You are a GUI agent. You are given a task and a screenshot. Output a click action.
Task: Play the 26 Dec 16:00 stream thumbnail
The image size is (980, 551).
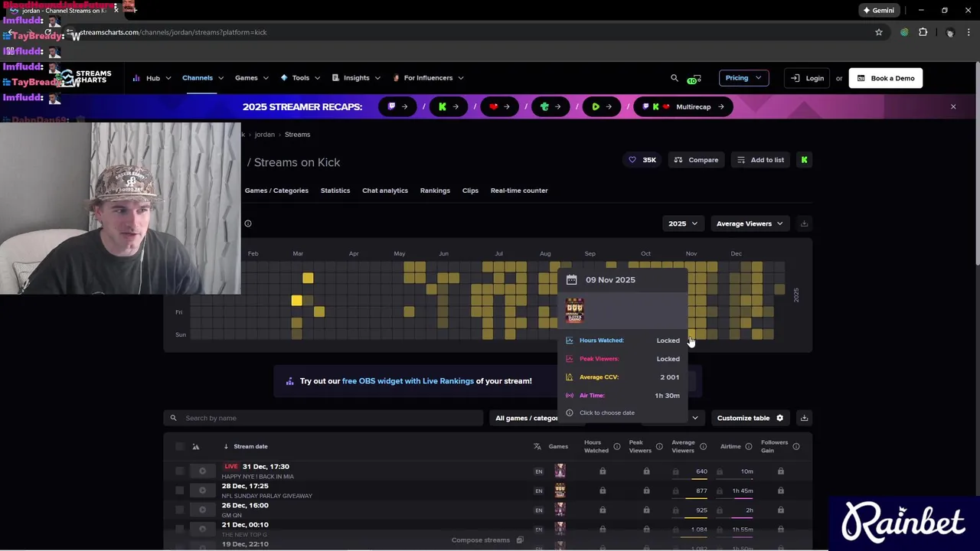(202, 510)
